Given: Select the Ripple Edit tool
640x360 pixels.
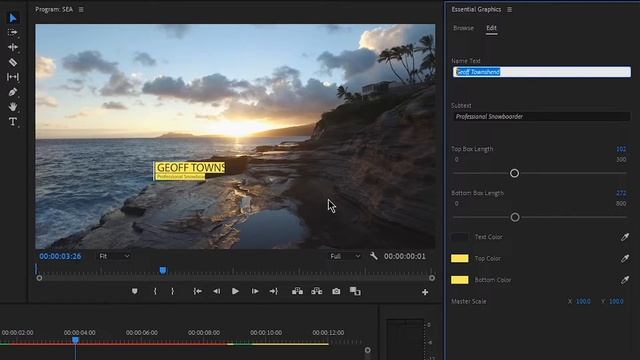Looking at the screenshot, I should click(13, 47).
